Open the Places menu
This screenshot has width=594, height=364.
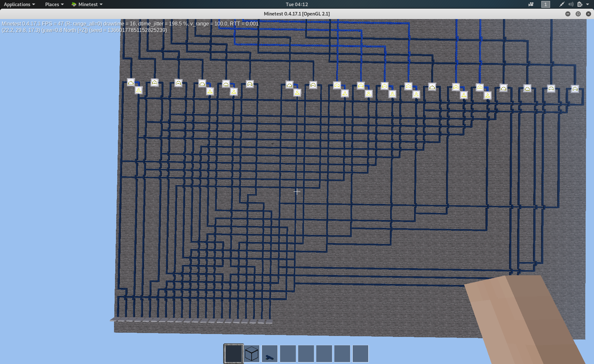tap(54, 4)
